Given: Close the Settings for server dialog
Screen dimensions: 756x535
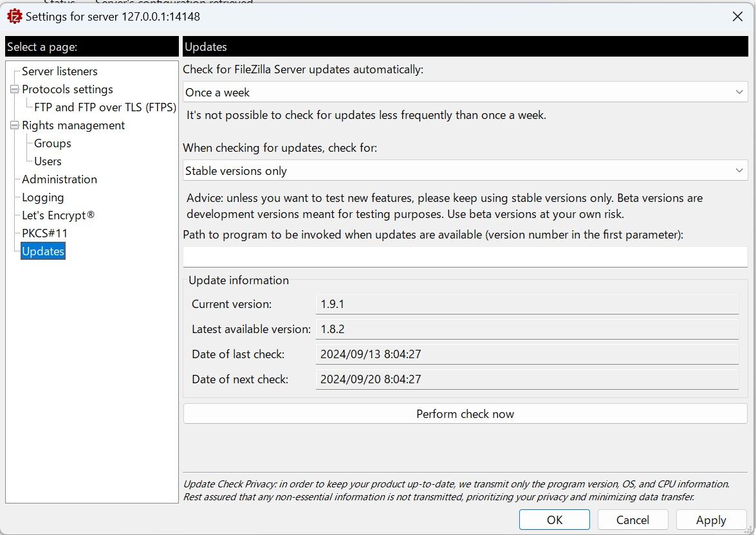Looking at the screenshot, I should coord(737,16).
